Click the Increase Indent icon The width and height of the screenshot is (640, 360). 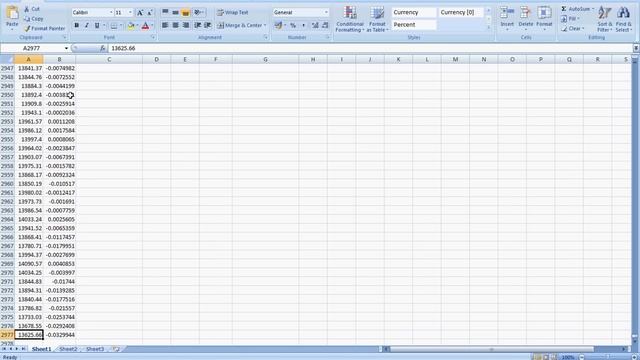[208, 25]
